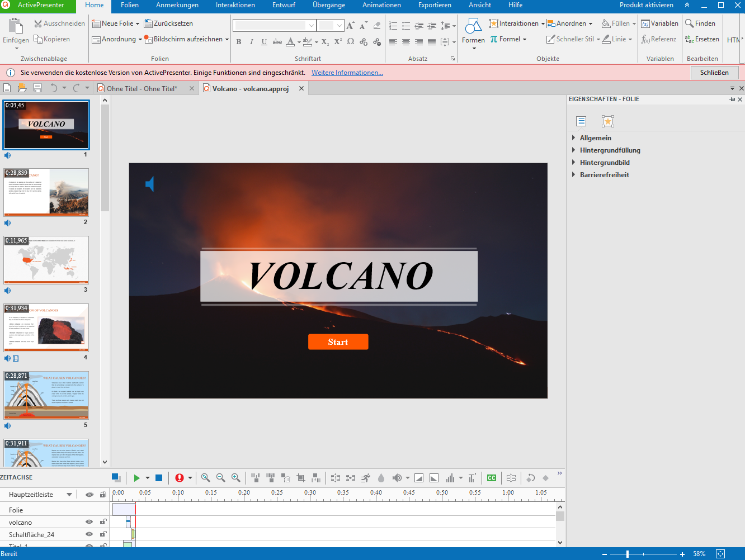This screenshot has width=745, height=560.
Task: Click the Formen shapes icon
Action: point(473,26)
